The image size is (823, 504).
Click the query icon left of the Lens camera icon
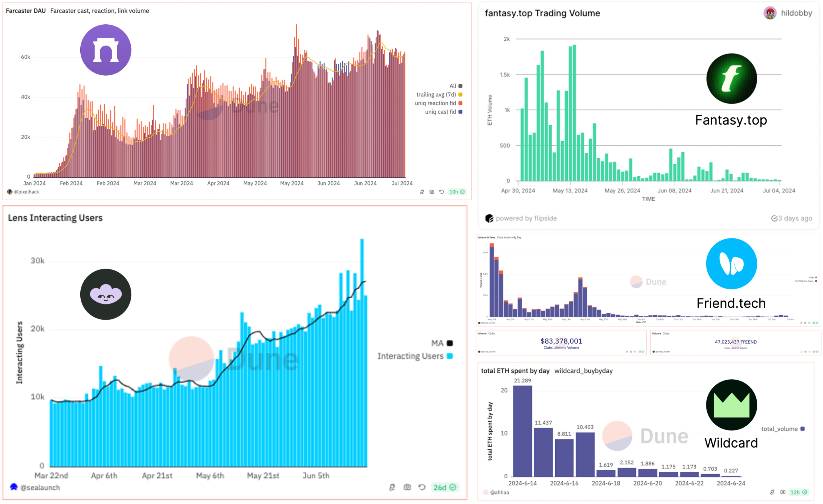tap(392, 487)
